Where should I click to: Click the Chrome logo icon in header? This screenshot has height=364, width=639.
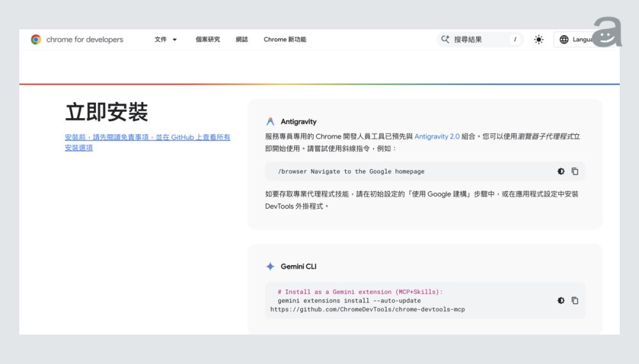(36, 40)
